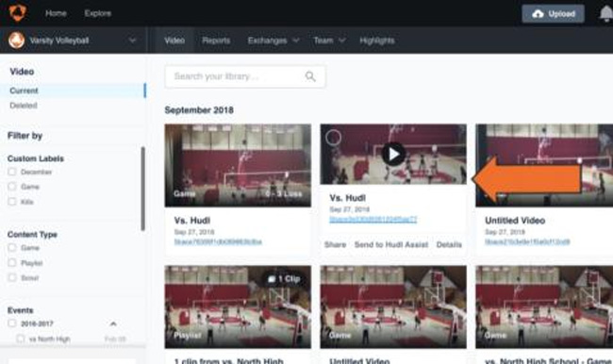Select Deleted in the Video sidebar
The width and height of the screenshot is (613, 364).
tap(24, 106)
